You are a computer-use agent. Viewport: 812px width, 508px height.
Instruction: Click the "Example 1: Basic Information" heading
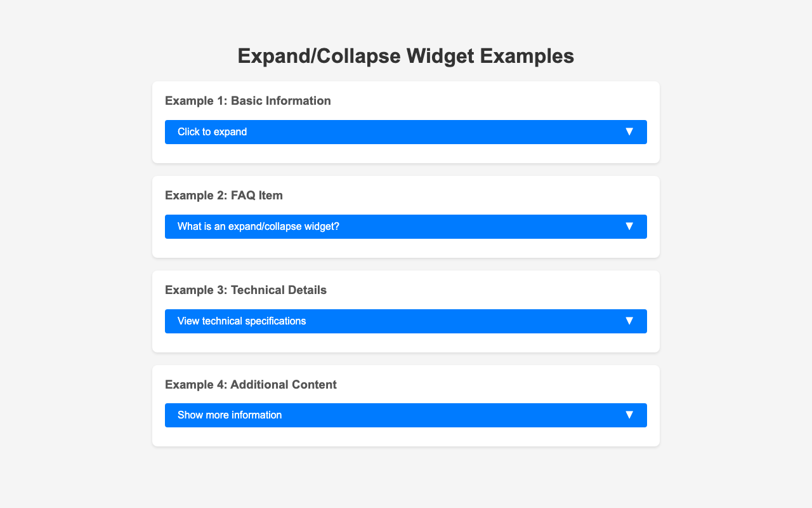(248, 101)
